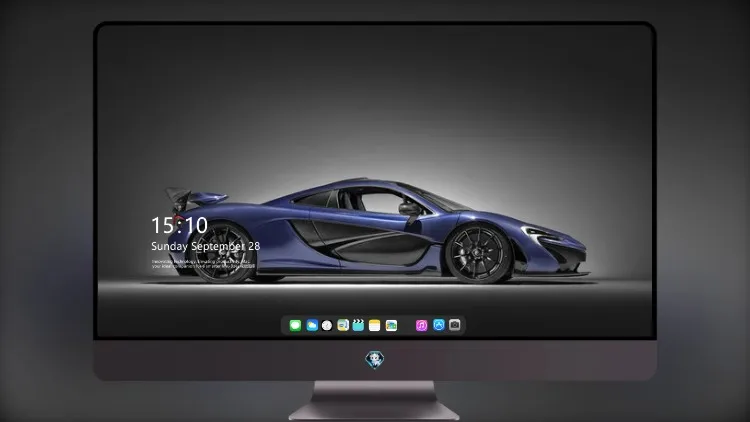The height and width of the screenshot is (422, 750).
Task: Click the 15:10 clock widget
Action: [x=179, y=225]
